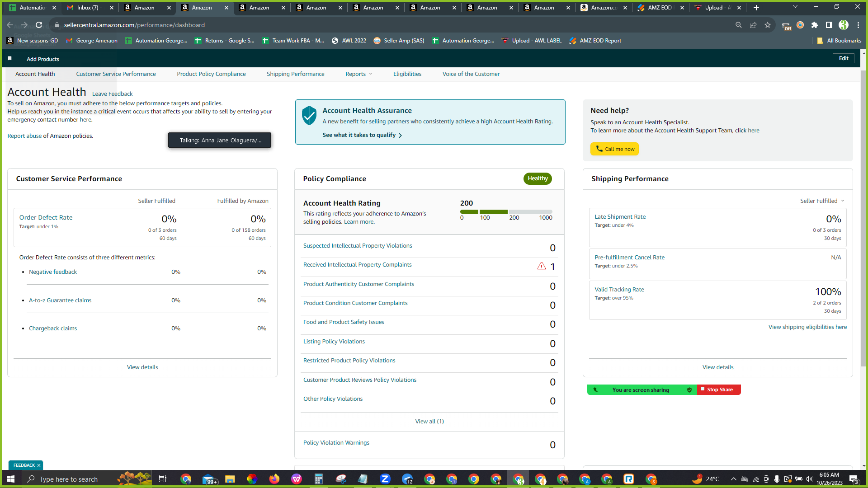
Task: Open Task View on the taskbar
Action: 163,479
